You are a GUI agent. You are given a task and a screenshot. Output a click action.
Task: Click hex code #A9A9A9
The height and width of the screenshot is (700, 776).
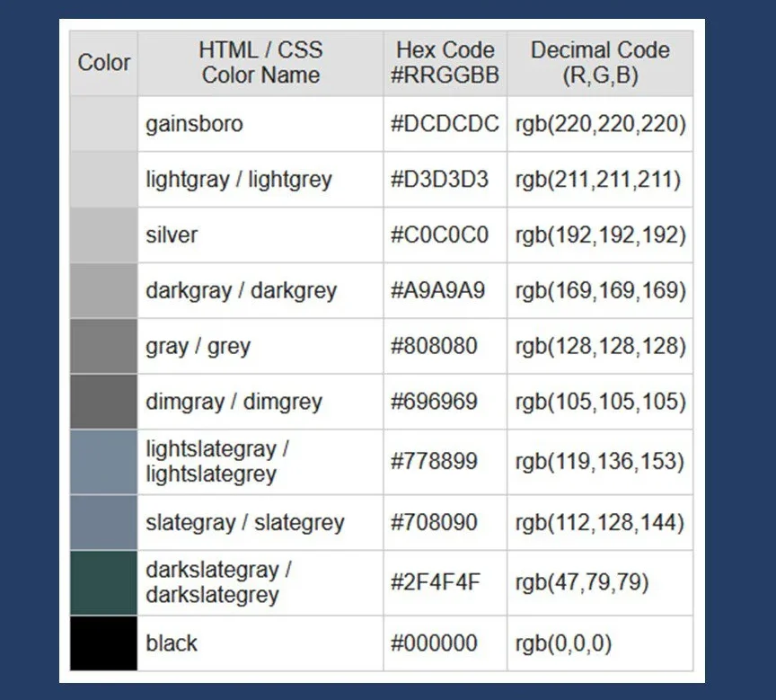pyautogui.click(x=437, y=290)
